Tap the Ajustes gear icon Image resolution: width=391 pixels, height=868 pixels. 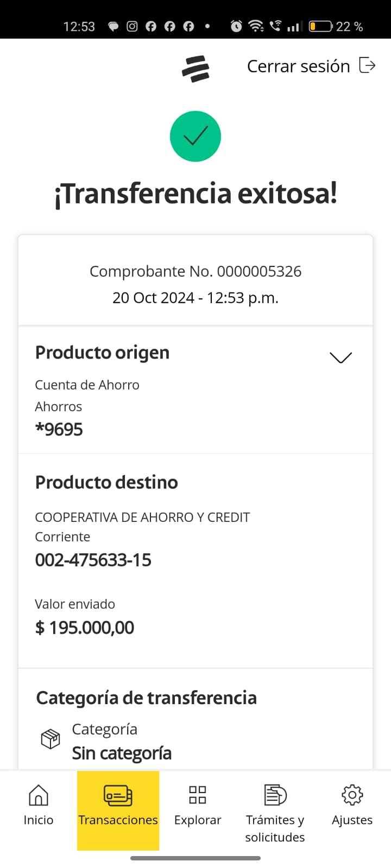[x=352, y=795]
